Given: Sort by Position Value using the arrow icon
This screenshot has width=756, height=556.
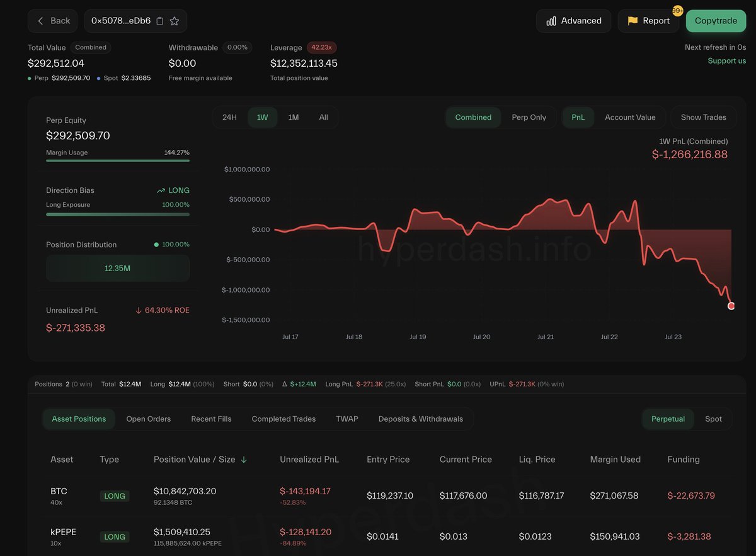Looking at the screenshot, I should [244, 460].
